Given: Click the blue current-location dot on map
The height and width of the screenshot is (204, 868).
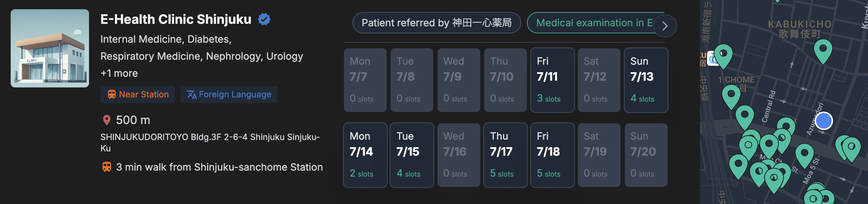Looking at the screenshot, I should tap(823, 121).
